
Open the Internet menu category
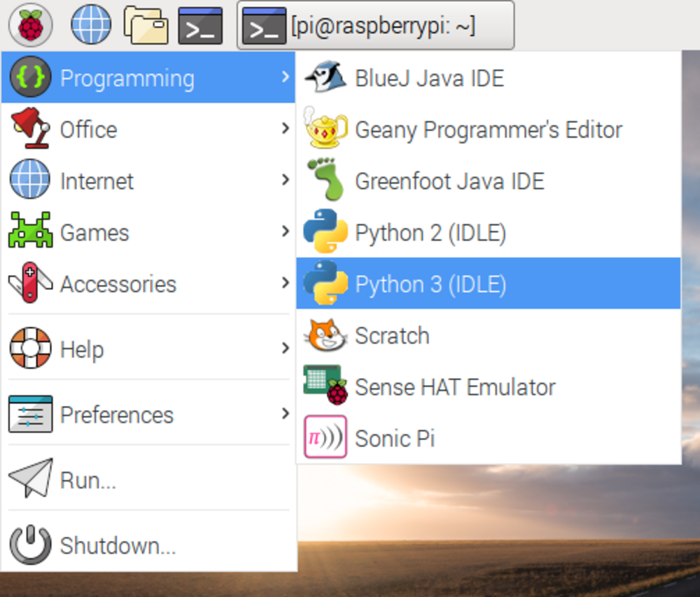click(x=148, y=180)
